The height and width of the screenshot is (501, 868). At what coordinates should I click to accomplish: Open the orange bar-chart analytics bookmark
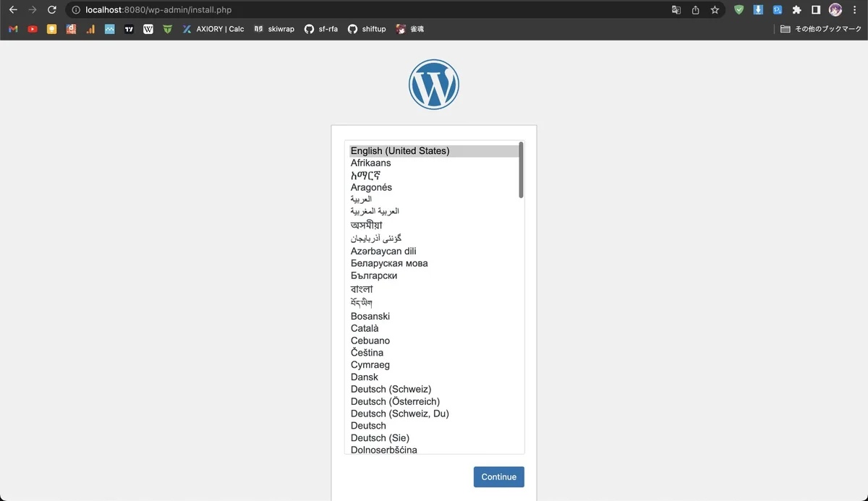coord(90,29)
